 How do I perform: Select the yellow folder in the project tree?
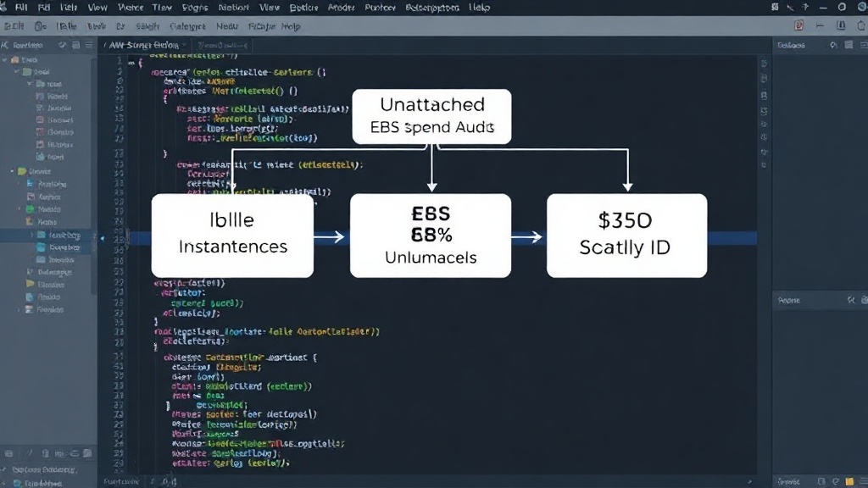pos(34,171)
